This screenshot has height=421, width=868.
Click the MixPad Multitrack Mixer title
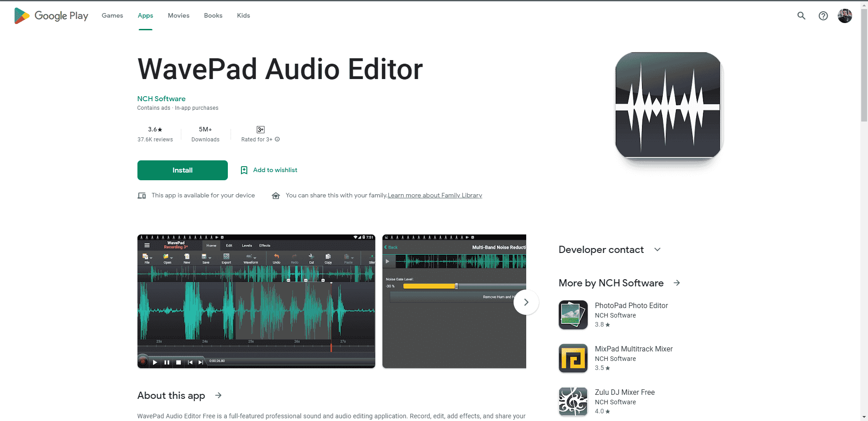(634, 349)
